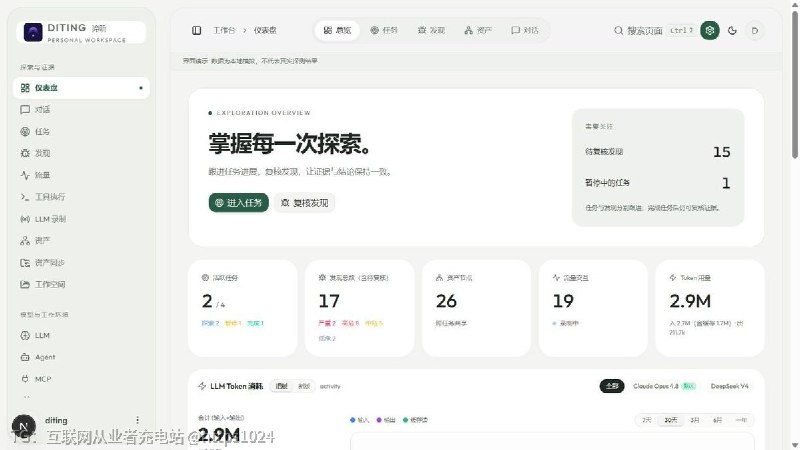
Task: Click the heading 掌握每一次探索
Action: point(290,144)
